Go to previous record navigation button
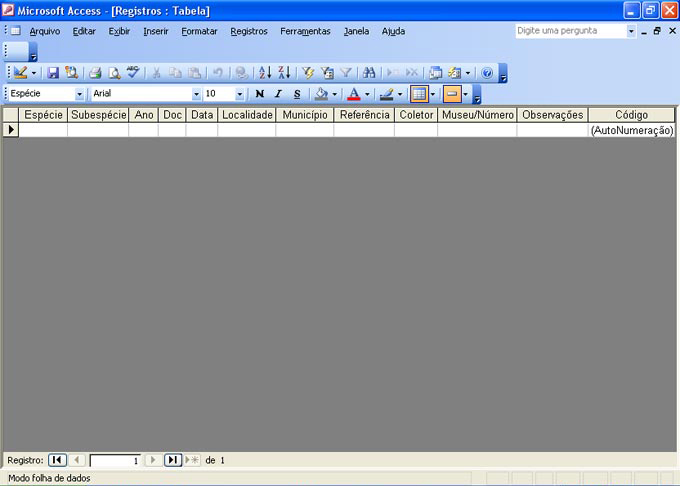 (x=77, y=460)
